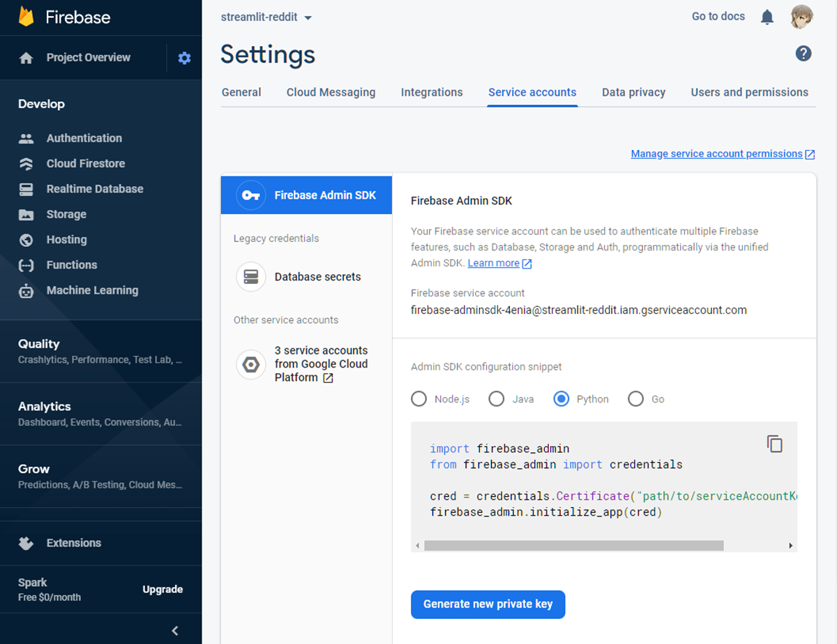Collapse the sidebar with the chevron
Screen dimensions: 837x644
(175, 631)
